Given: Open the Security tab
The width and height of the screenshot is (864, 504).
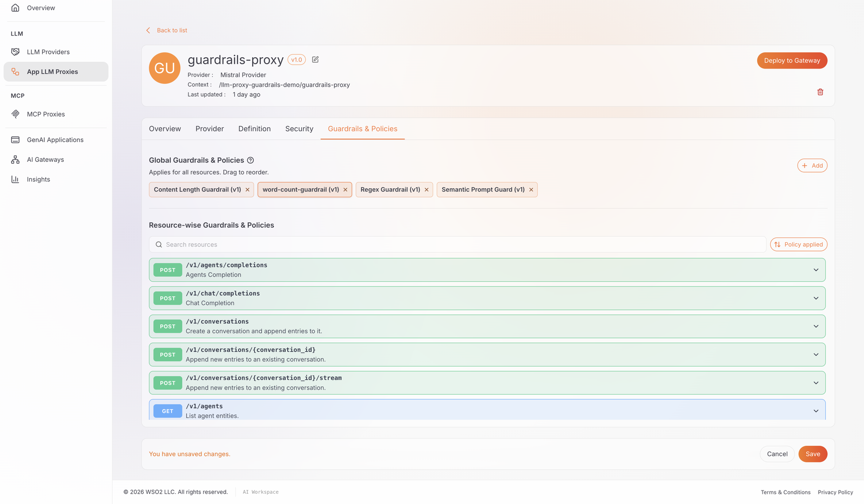Looking at the screenshot, I should pos(299,129).
